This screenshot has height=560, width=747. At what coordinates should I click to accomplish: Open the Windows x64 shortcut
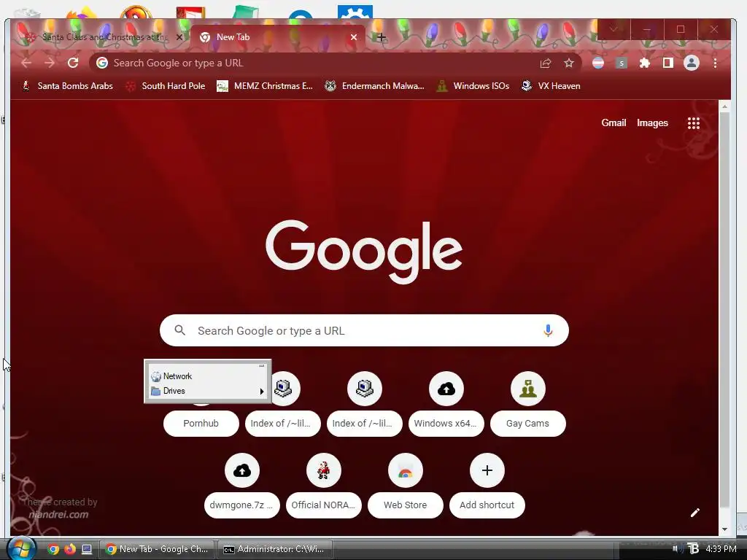point(446,405)
